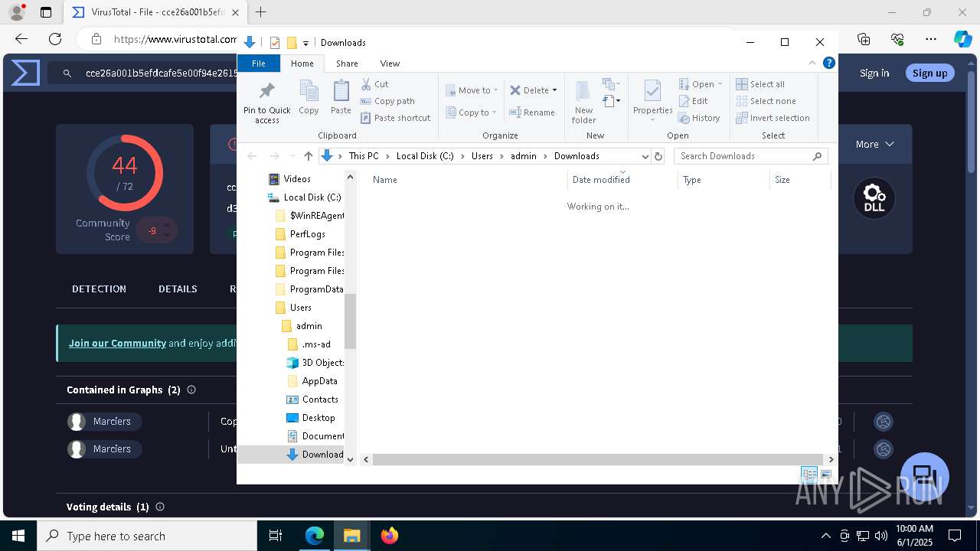Open Quick Access Toolbar customize arrow
The image size is (980, 551).
(305, 43)
